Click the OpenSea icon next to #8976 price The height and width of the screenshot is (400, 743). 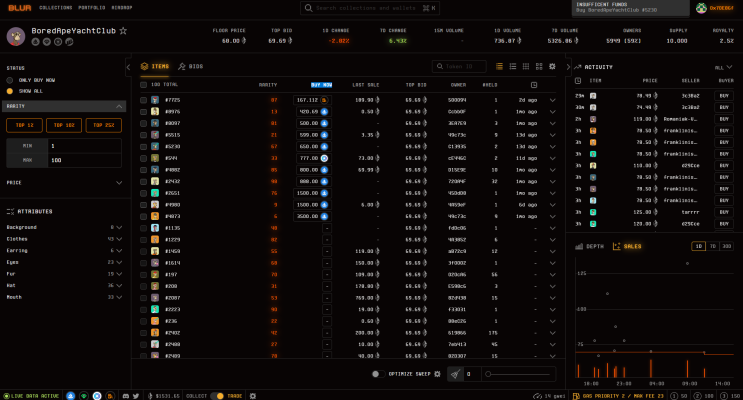pos(325,112)
